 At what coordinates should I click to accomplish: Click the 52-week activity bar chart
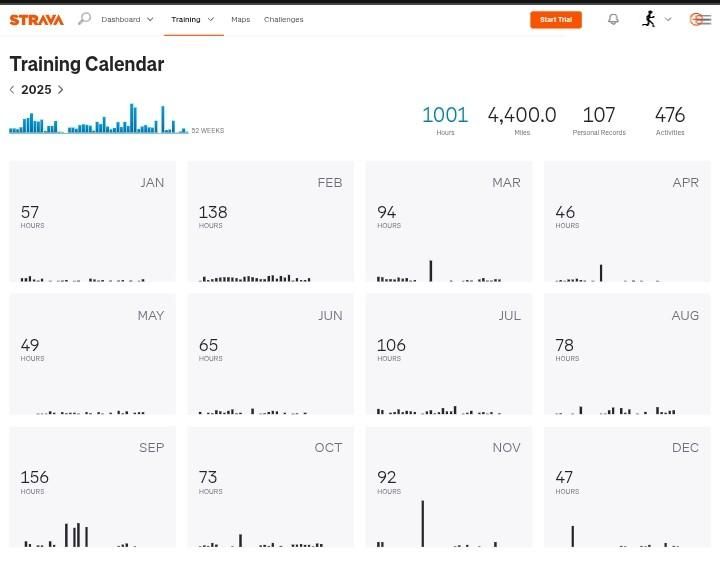98,120
